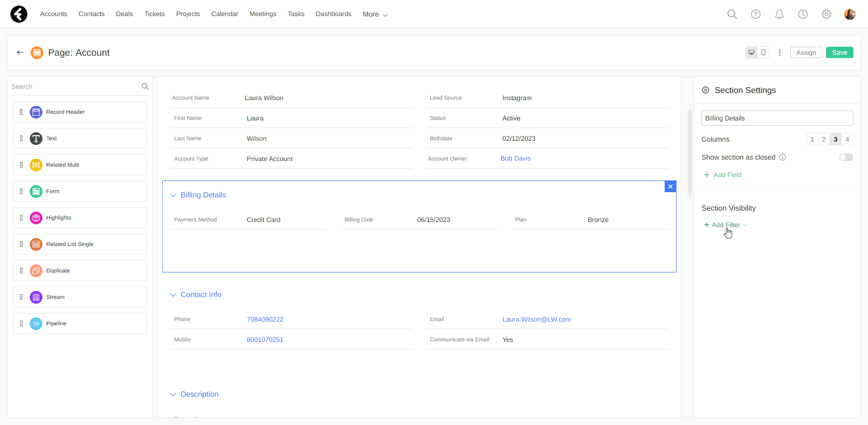Click phone number 7084090222
868x425 pixels.
tap(265, 319)
